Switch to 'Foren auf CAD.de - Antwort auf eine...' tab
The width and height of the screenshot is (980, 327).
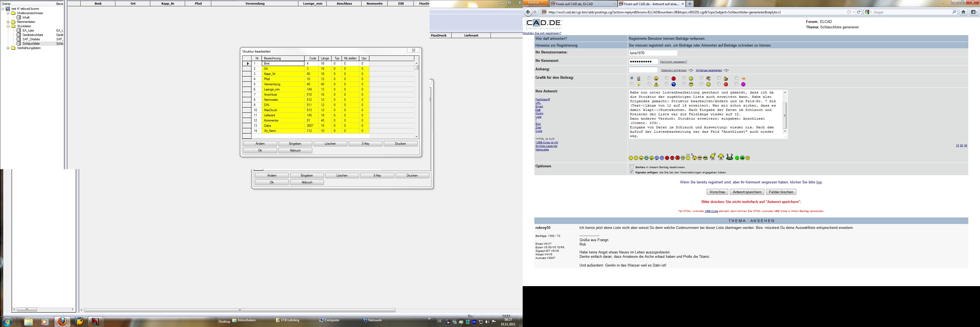click(x=651, y=4)
